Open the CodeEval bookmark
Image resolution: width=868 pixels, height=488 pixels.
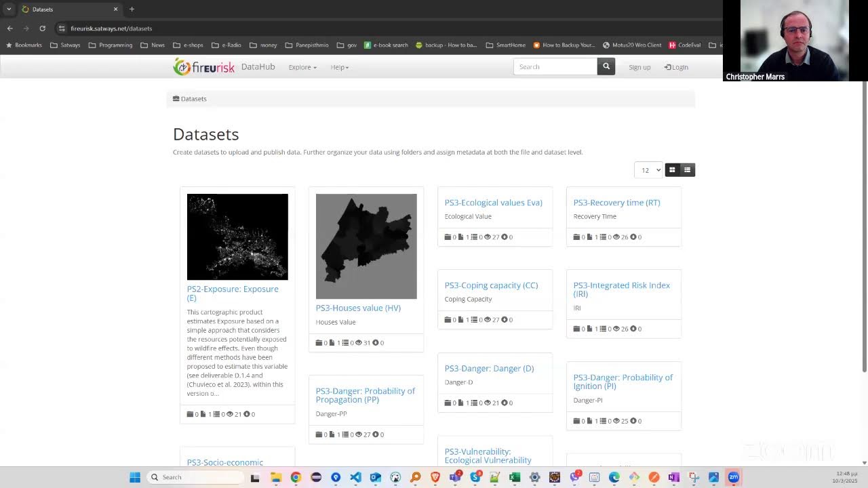click(x=685, y=45)
